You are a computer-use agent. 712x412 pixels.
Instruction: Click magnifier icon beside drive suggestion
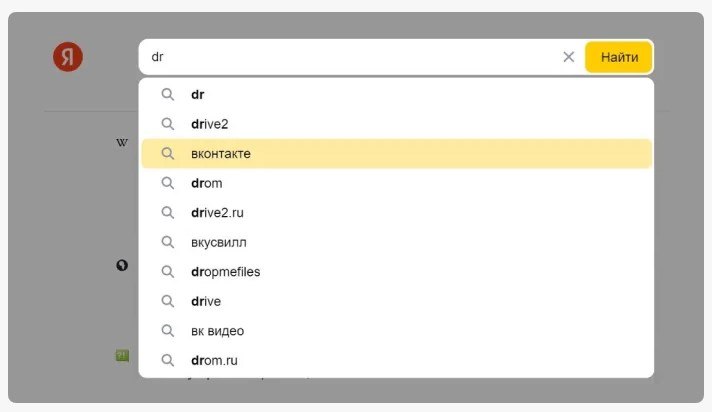pos(168,301)
